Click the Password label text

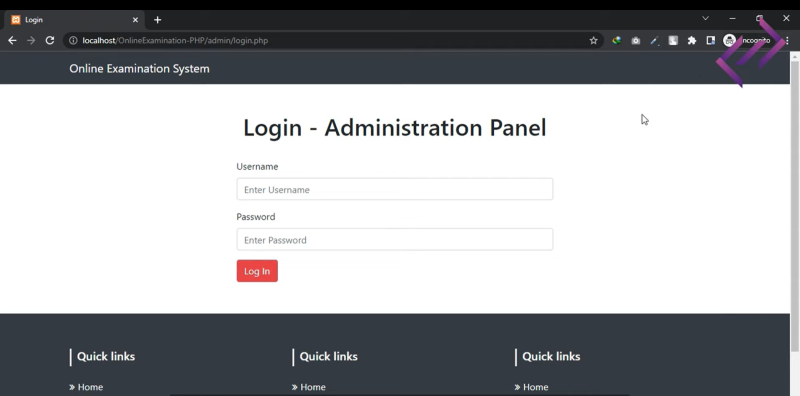click(x=256, y=217)
